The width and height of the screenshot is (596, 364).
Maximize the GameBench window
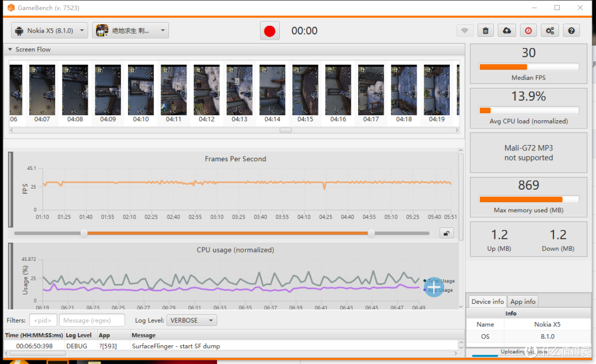click(x=557, y=8)
